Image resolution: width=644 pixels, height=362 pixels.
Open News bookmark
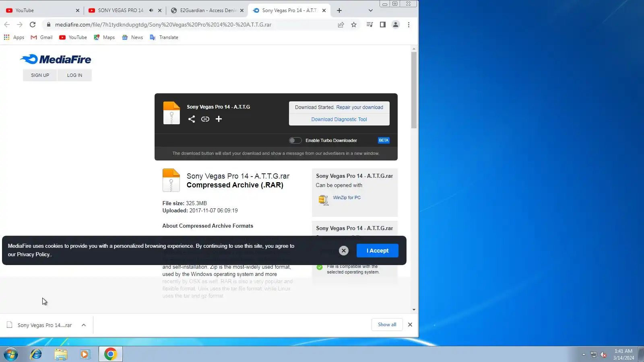(132, 37)
